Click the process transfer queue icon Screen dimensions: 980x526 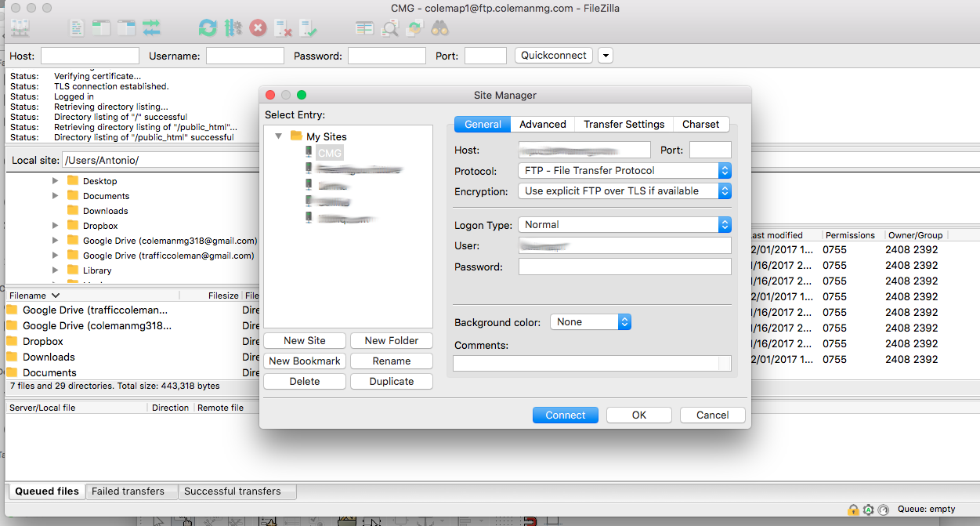[x=233, y=28]
